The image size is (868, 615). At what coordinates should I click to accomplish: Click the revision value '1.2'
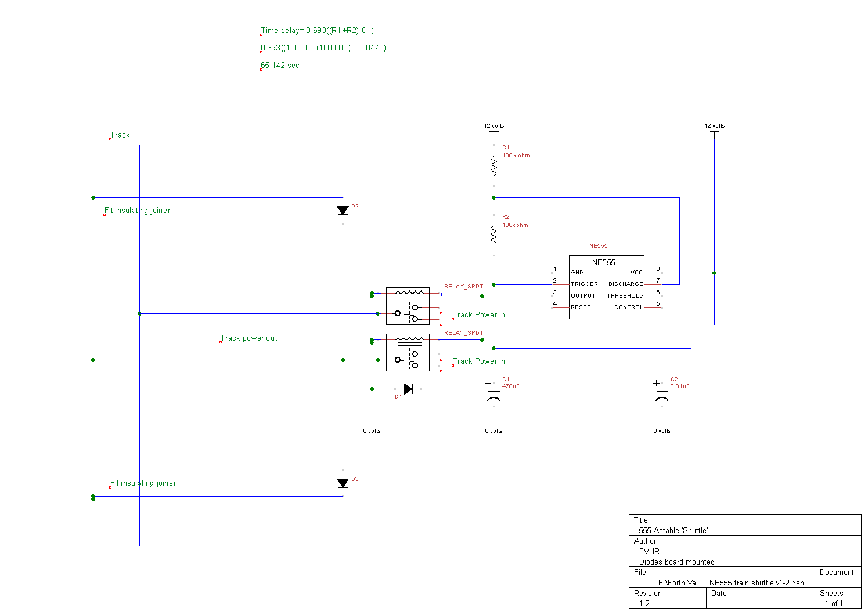coord(644,603)
